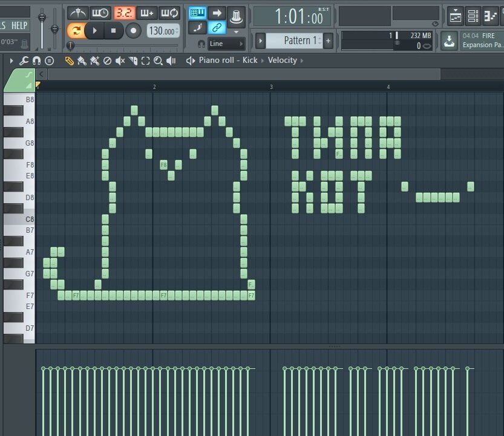Toggle typing keyboard to piano button
The image size is (504, 436).
click(x=197, y=13)
